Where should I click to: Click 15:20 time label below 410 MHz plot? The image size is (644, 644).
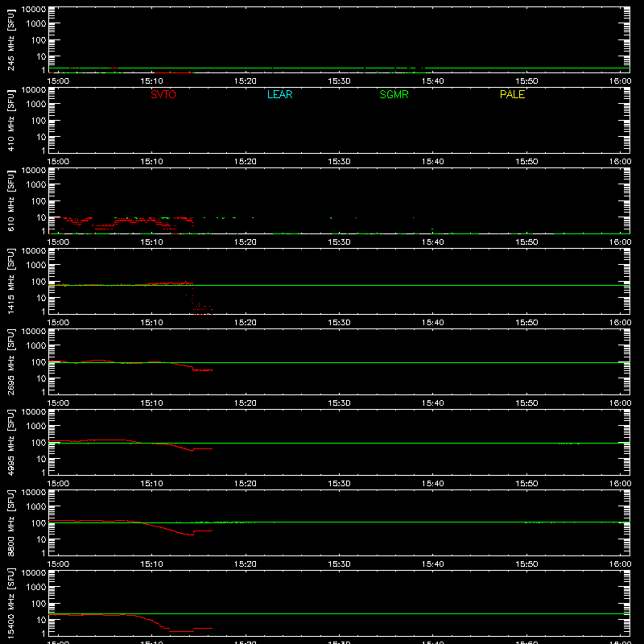coord(246,162)
